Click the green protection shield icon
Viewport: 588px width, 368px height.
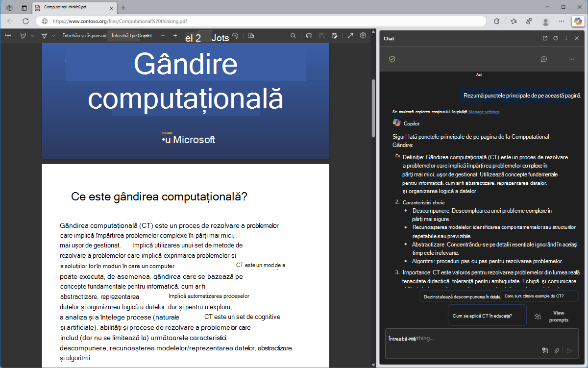pyautogui.click(x=392, y=59)
